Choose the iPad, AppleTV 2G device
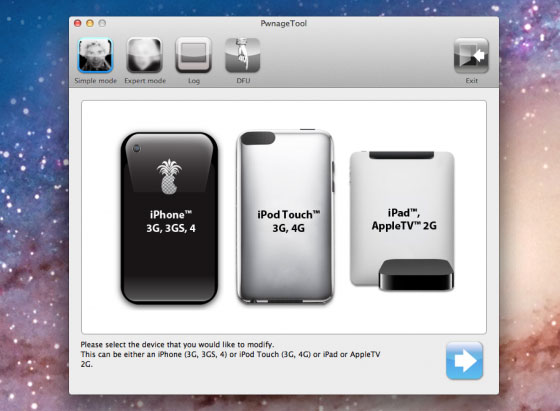 pos(402,221)
